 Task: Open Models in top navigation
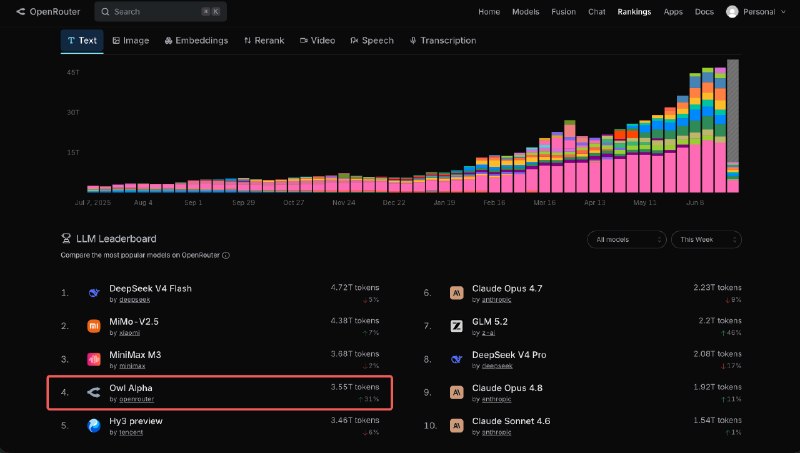pyautogui.click(x=526, y=12)
